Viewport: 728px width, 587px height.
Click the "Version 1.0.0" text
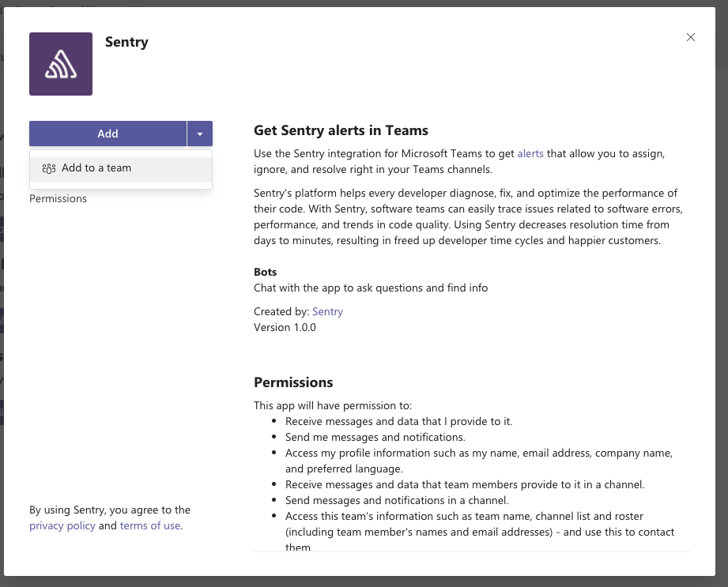[x=285, y=327]
